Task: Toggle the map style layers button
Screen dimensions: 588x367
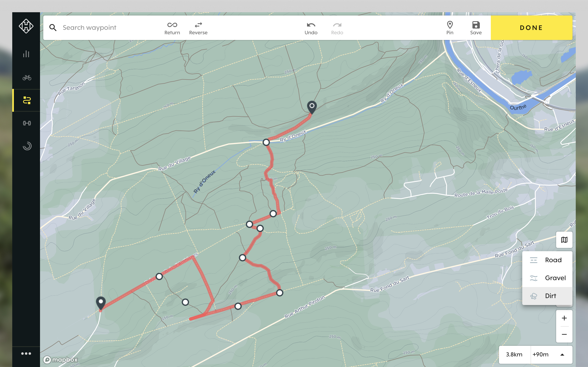Action: click(564, 240)
